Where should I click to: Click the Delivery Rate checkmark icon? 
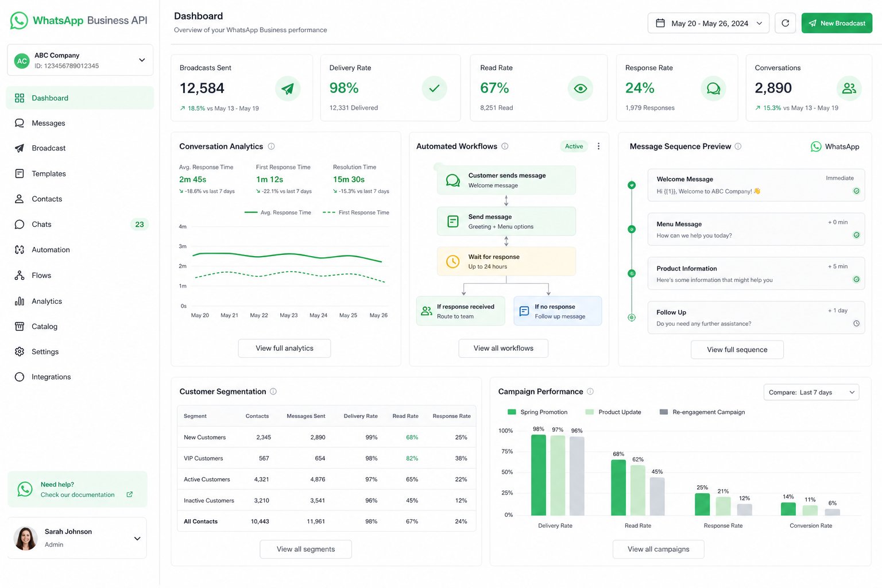coord(434,88)
